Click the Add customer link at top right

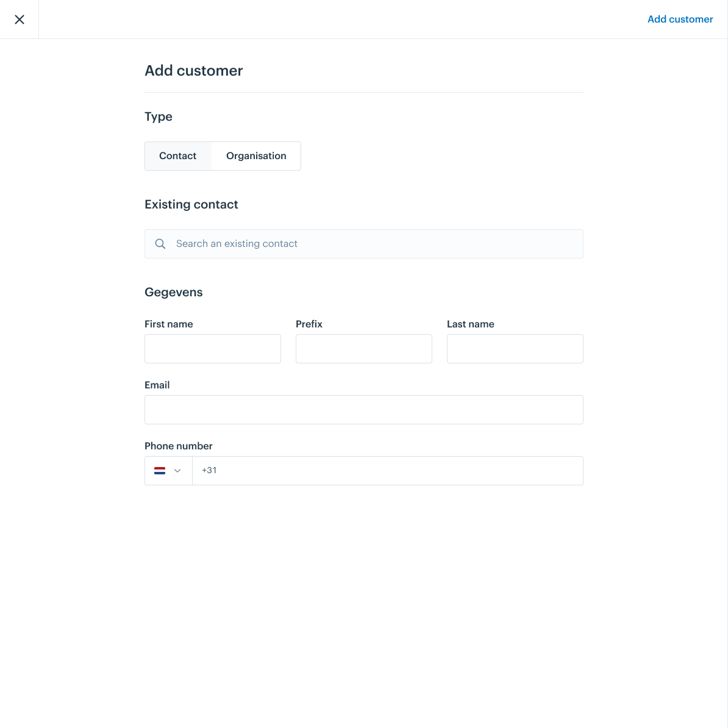(680, 19)
